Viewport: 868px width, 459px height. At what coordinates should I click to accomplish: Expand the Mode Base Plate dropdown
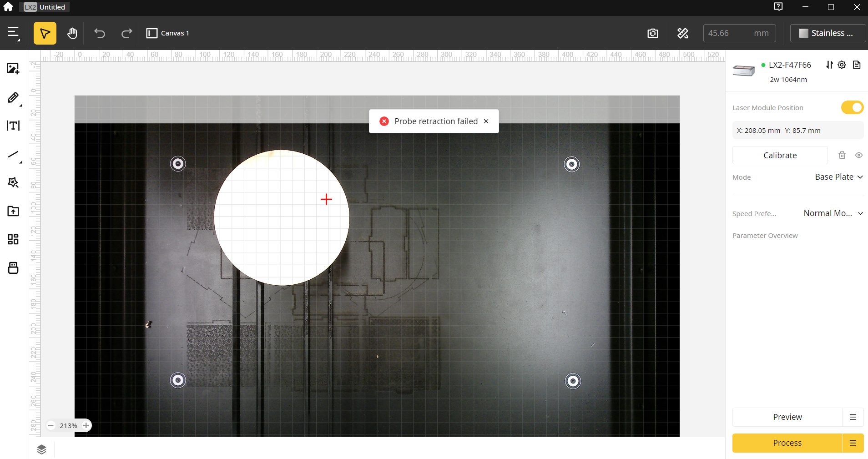pyautogui.click(x=838, y=177)
